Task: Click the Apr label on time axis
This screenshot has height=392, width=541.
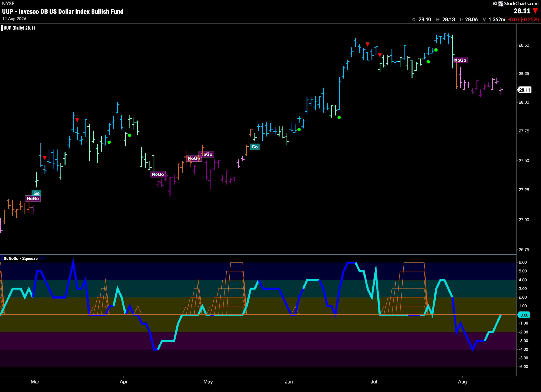Action: pyautogui.click(x=124, y=382)
